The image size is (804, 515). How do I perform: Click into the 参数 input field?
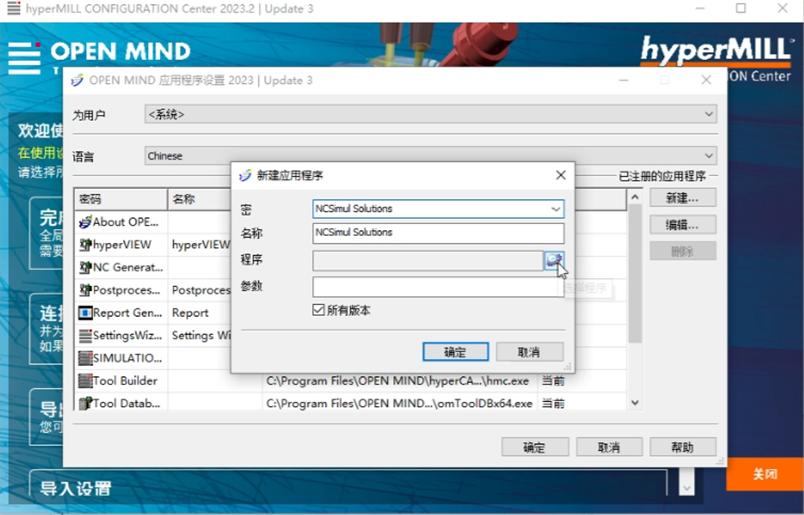438,286
